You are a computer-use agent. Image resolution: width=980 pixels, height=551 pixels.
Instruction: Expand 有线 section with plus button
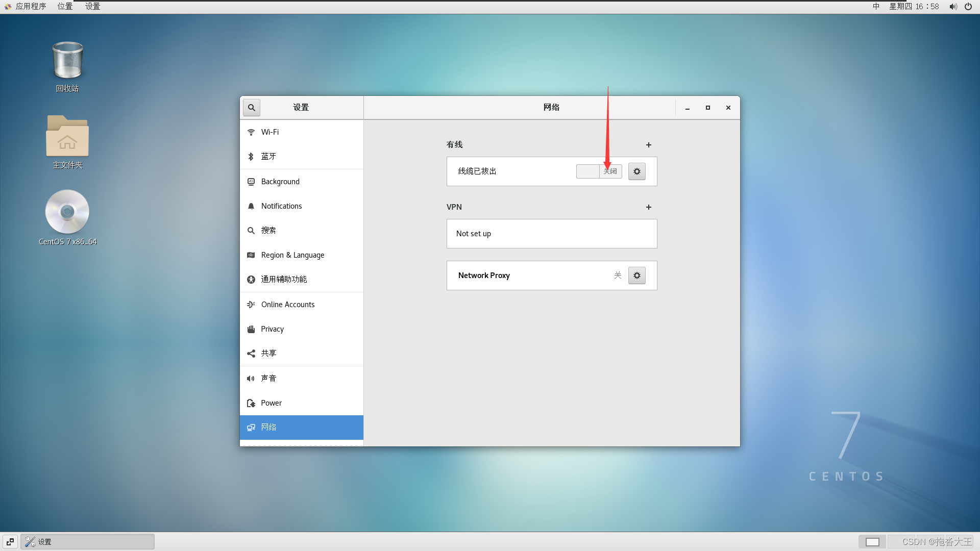(648, 145)
